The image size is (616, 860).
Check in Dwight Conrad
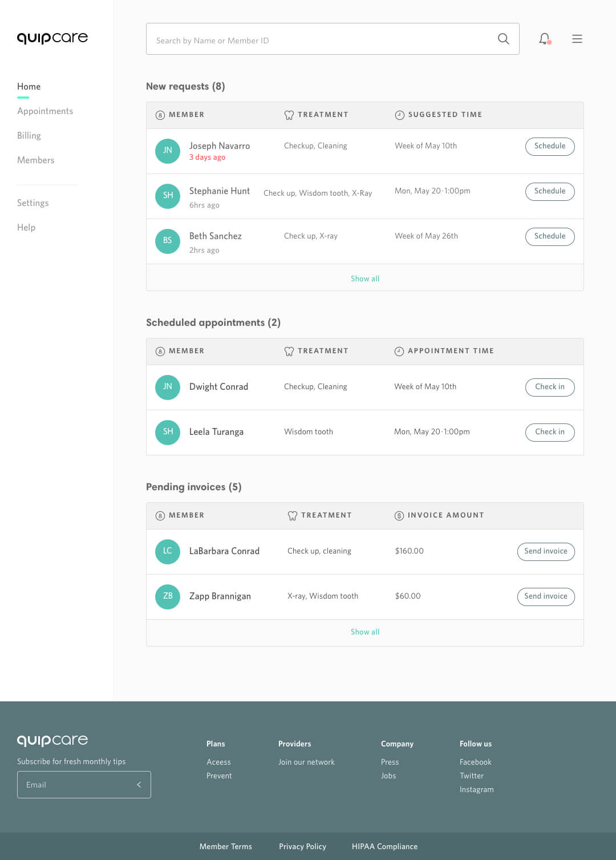[x=550, y=387]
